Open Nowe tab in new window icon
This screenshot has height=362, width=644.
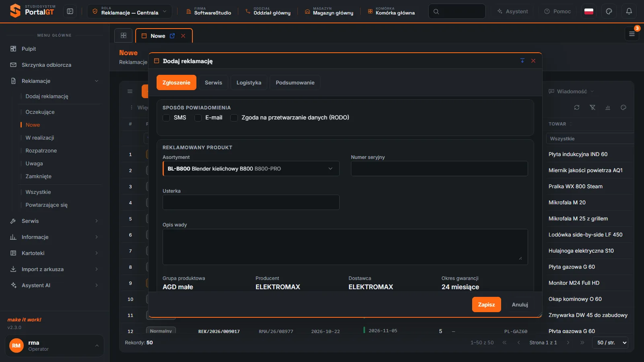click(x=172, y=36)
